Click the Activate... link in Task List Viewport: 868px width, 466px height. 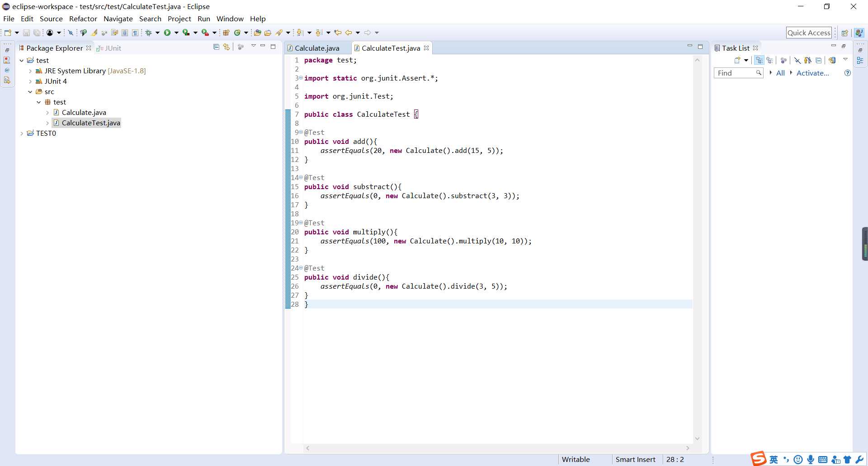pos(812,73)
